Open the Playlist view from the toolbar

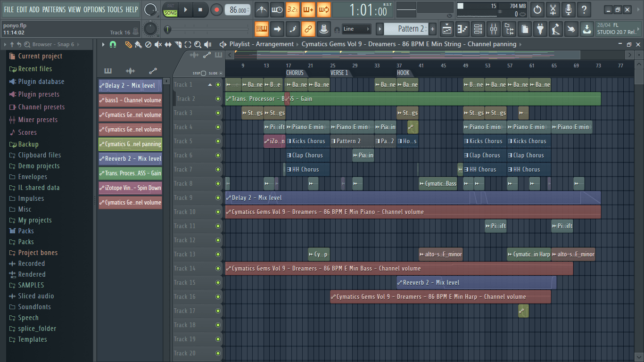pyautogui.click(x=447, y=29)
